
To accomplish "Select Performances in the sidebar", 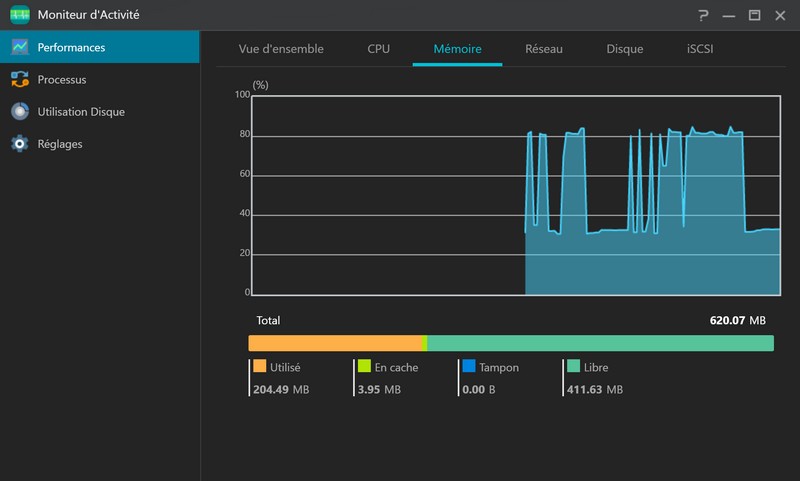I will coord(99,47).
